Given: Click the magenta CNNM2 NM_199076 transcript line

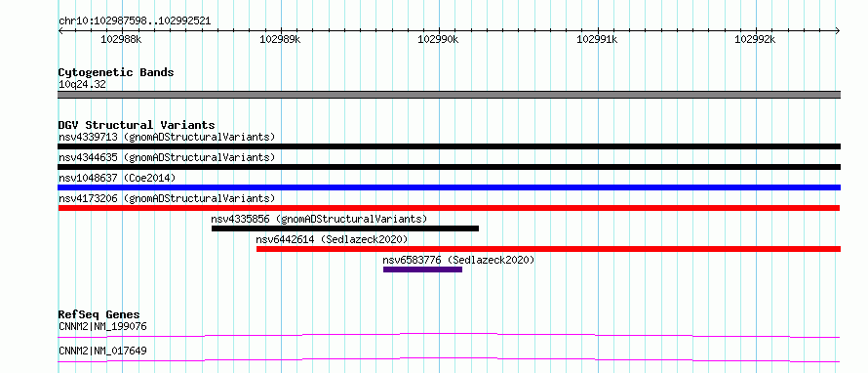Looking at the screenshot, I should (x=449, y=335).
